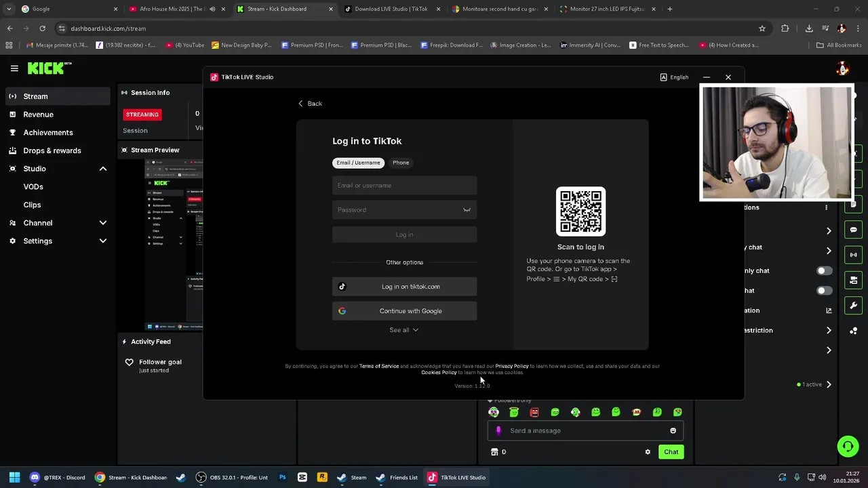The image size is (868, 488).
Task: Click the three-dots icon on the right rail
Action: point(853,331)
